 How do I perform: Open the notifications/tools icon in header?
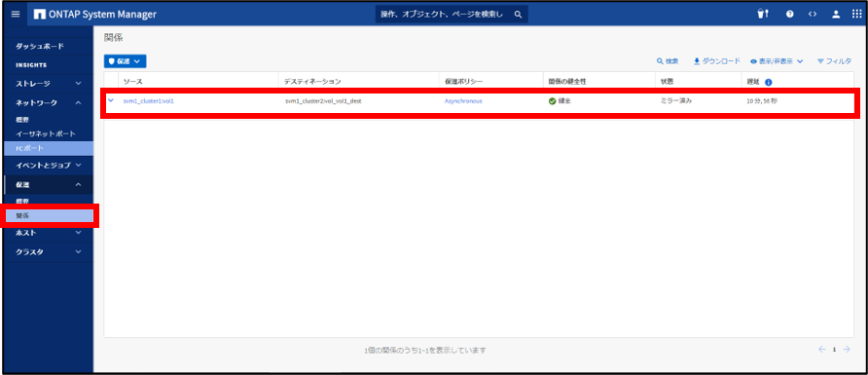(763, 15)
